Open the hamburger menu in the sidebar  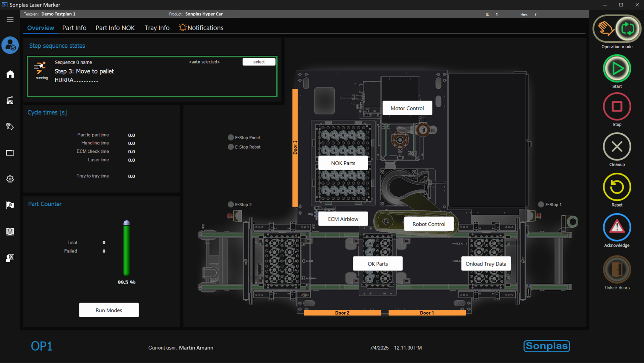(x=10, y=19)
